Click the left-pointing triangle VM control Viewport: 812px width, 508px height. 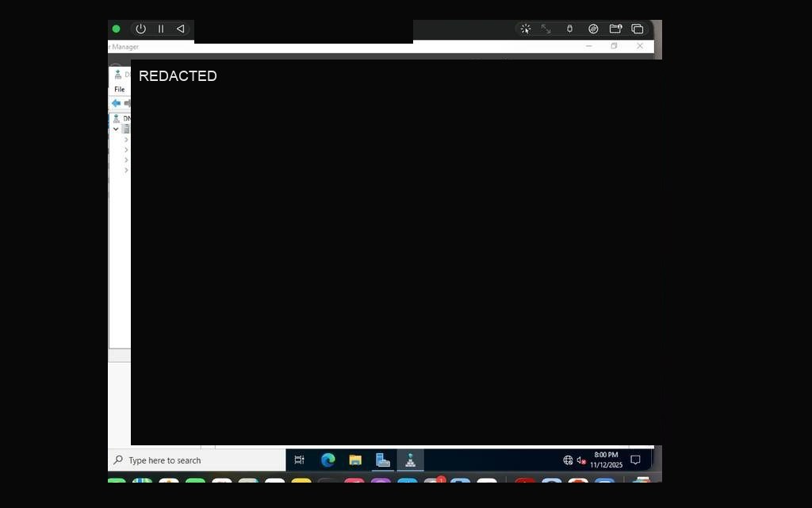click(180, 29)
